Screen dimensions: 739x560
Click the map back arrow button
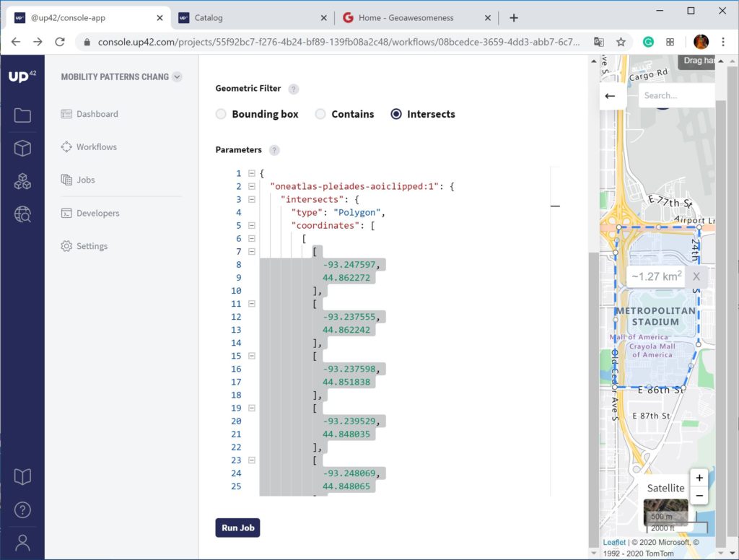pos(610,96)
